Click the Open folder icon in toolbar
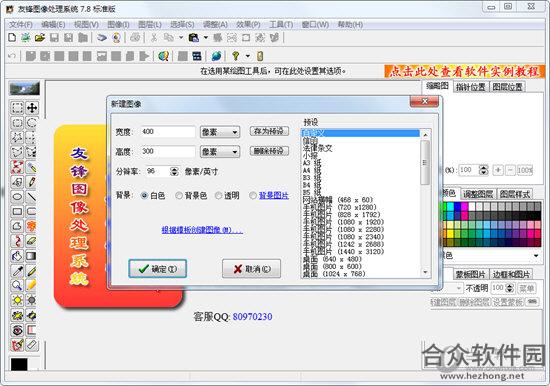 click(40, 38)
